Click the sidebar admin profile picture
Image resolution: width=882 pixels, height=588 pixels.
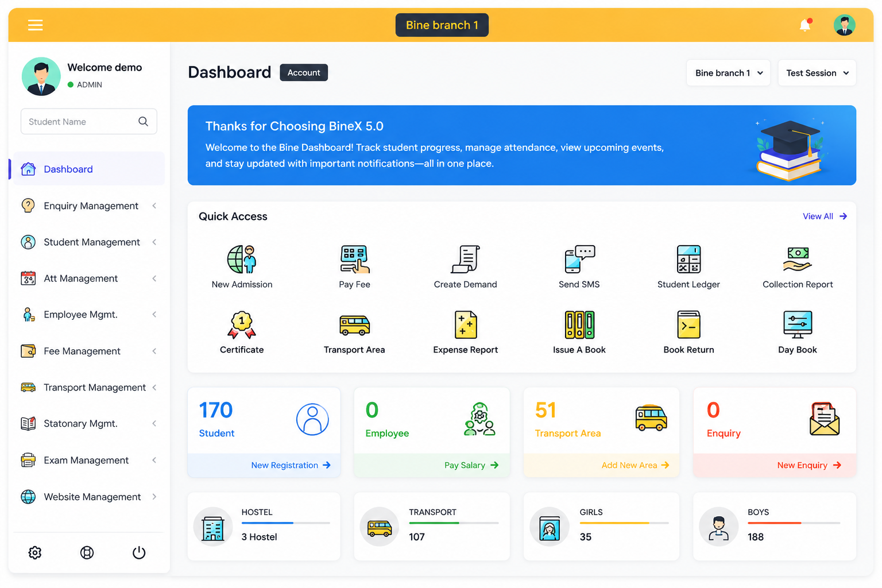click(41, 76)
